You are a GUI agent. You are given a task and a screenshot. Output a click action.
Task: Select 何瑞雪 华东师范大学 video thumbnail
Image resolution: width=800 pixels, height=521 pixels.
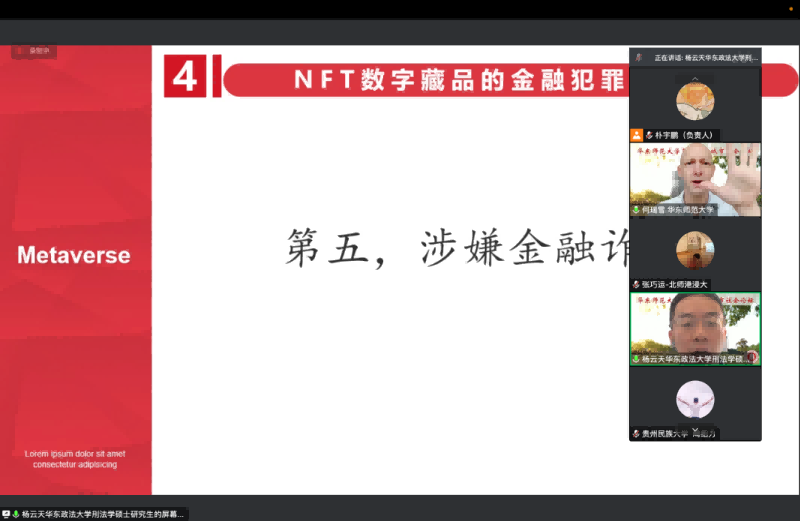[x=695, y=179]
